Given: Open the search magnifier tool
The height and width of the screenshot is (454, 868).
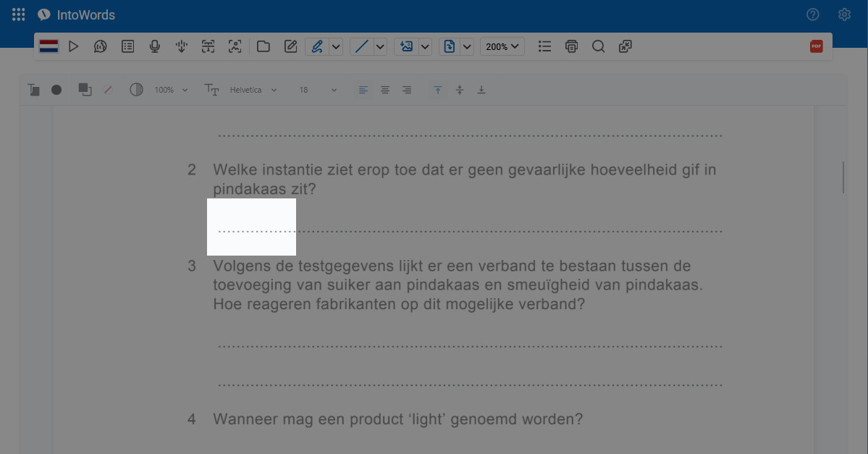Looking at the screenshot, I should pos(599,46).
